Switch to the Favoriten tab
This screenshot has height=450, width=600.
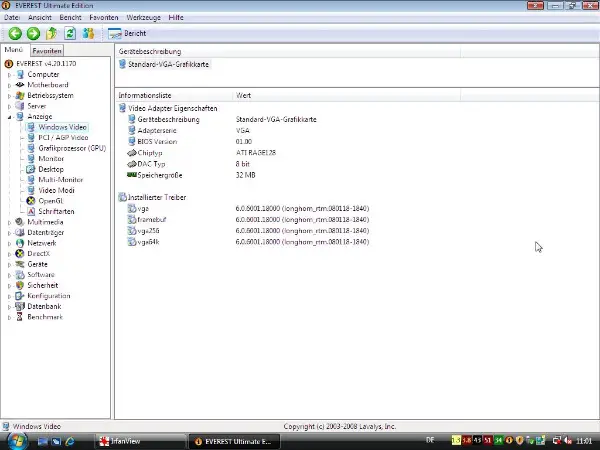(x=47, y=50)
